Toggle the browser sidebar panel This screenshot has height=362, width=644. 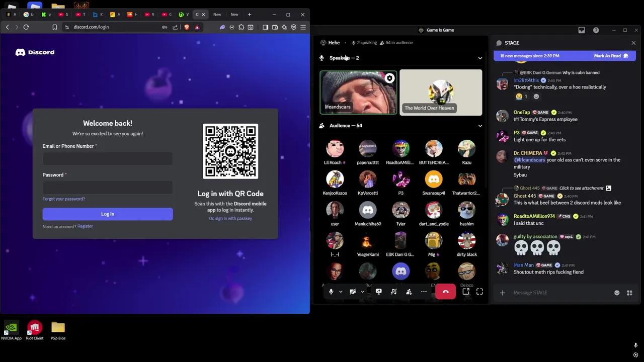(x=266, y=27)
